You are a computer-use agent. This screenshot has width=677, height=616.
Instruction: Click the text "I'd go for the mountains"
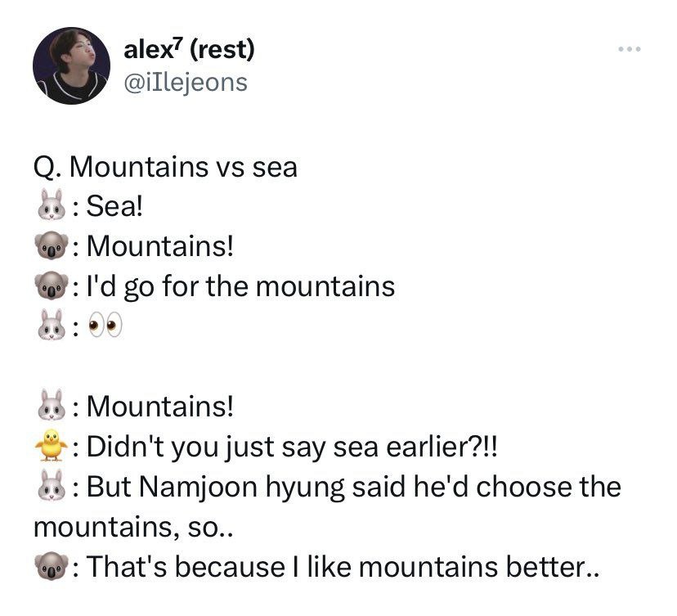click(240, 287)
